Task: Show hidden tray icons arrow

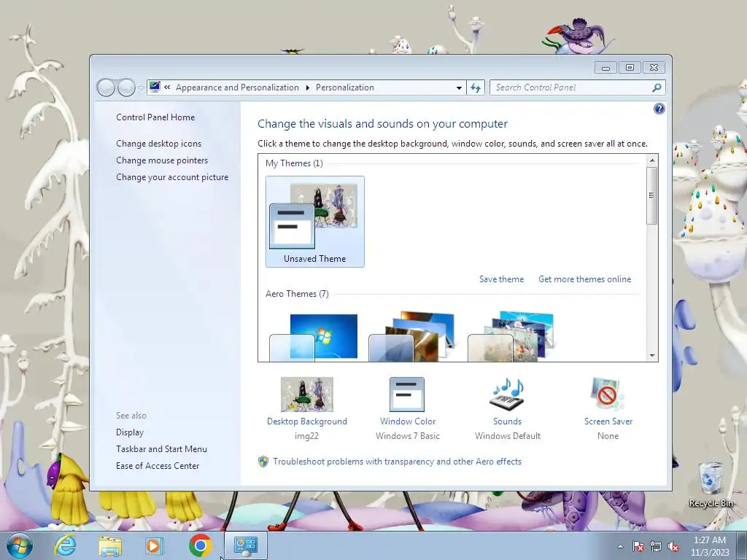Action: [620, 546]
